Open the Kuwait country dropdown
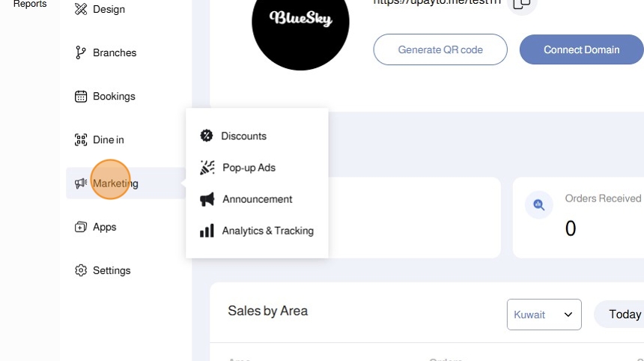This screenshot has height=361, width=644. click(544, 315)
